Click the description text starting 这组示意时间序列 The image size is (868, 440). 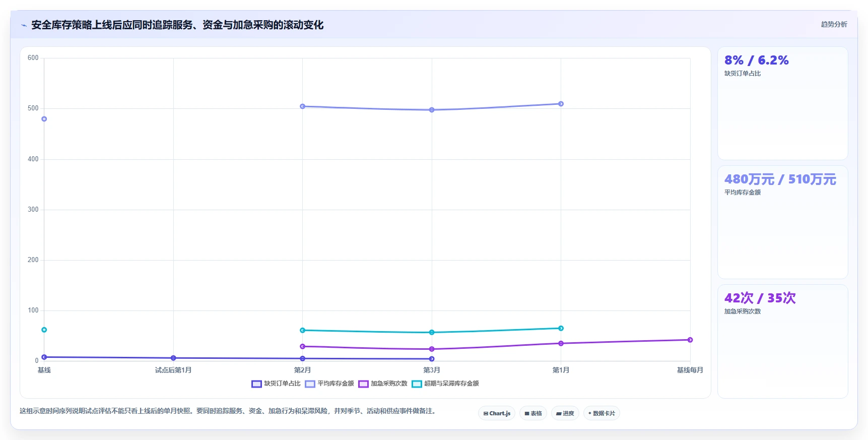[228, 411]
